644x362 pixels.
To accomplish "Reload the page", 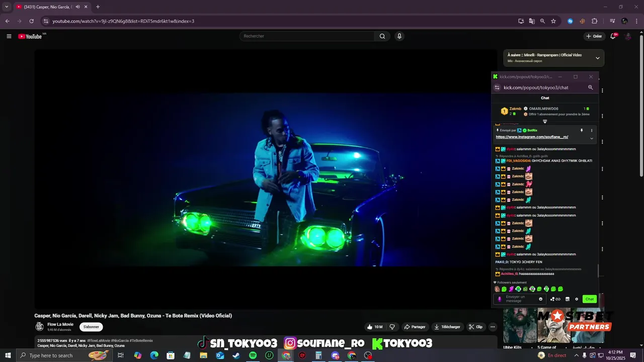I will click(x=31, y=21).
